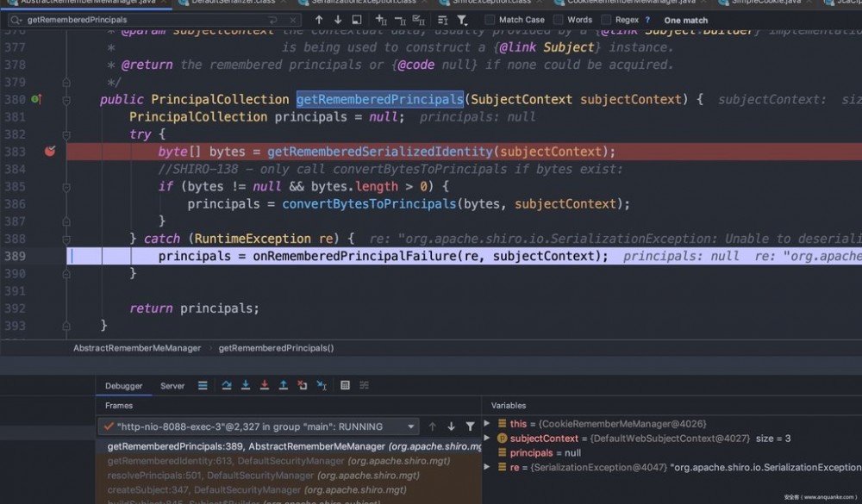The image size is (862, 504).
Task: Open the thread selector dropdown
Action: pyautogui.click(x=410, y=426)
